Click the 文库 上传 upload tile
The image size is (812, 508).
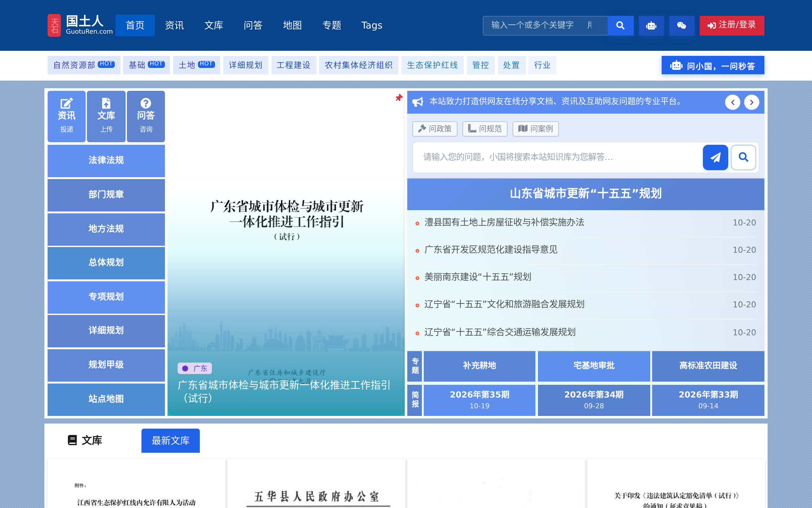click(x=106, y=116)
